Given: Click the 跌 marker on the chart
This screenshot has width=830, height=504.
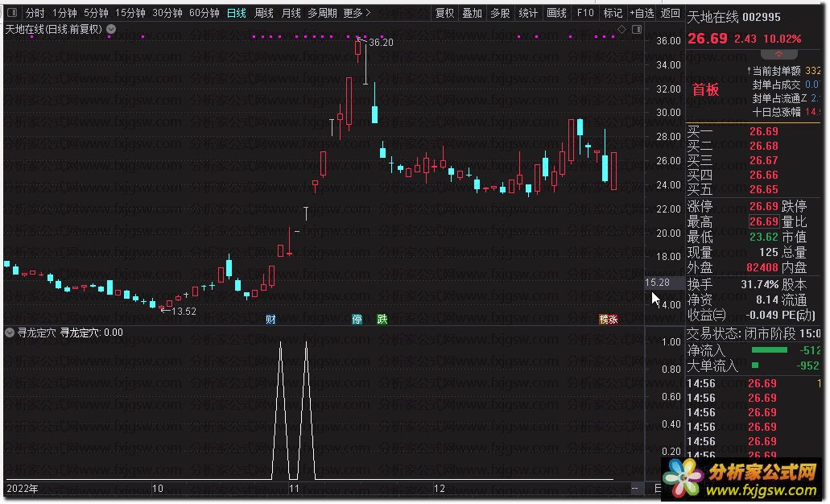Looking at the screenshot, I should [382, 320].
